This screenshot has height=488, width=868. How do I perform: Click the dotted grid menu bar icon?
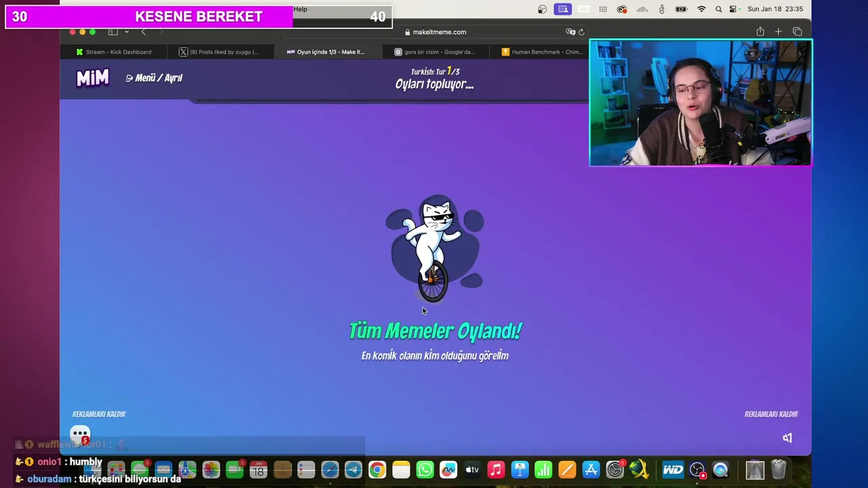603,9
